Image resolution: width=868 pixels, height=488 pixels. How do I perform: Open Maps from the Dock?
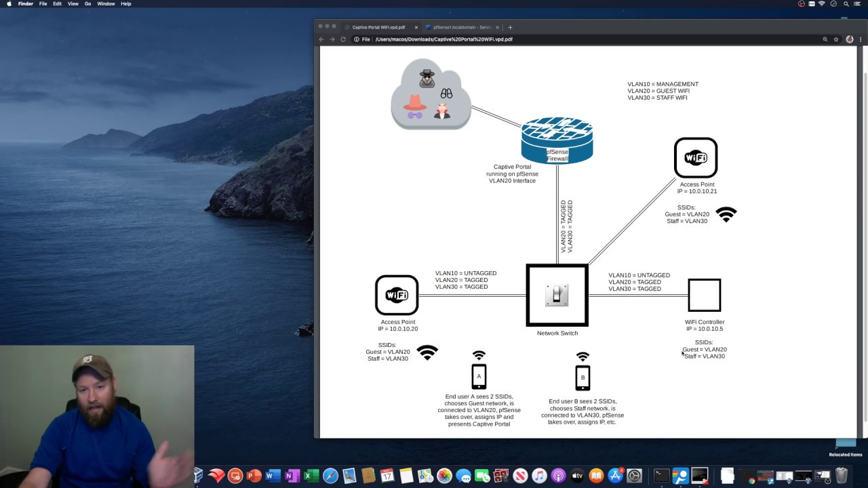tap(425, 476)
